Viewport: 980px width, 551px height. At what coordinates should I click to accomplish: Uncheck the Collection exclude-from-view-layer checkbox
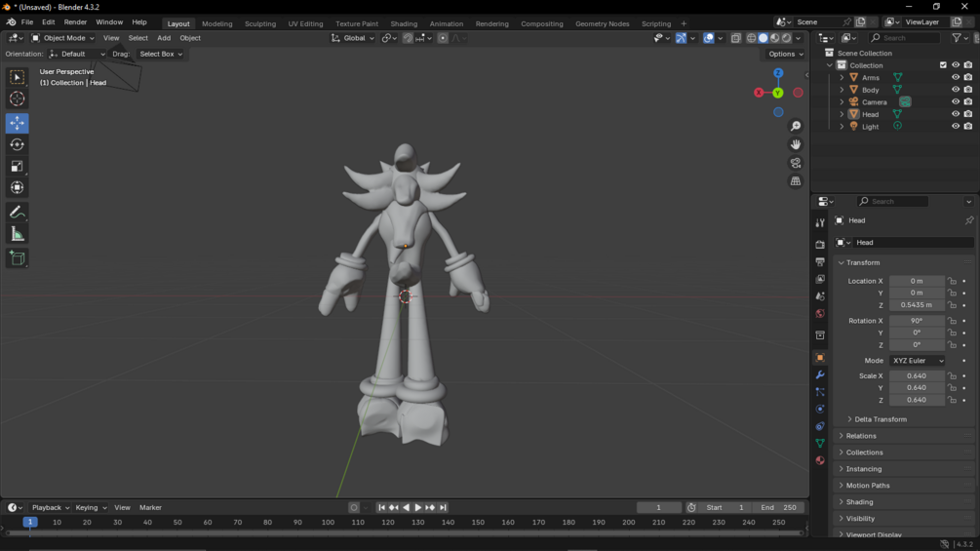[x=943, y=65]
